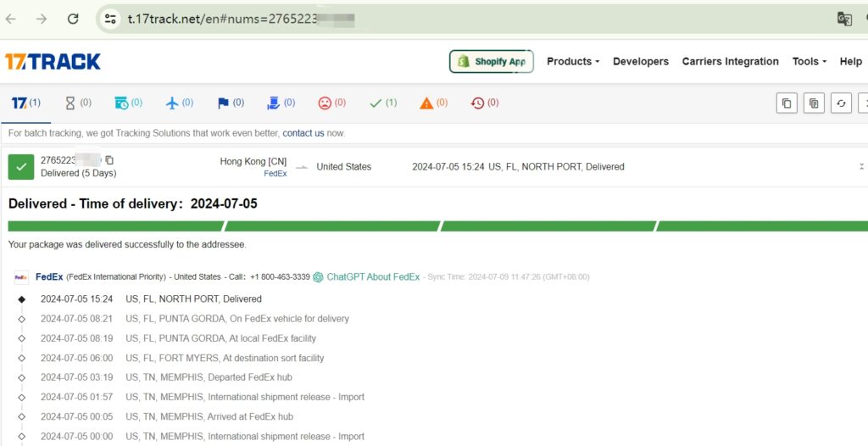868x446 pixels.
Task: Click the FedEx logo thumbnail in details
Action: (21, 277)
